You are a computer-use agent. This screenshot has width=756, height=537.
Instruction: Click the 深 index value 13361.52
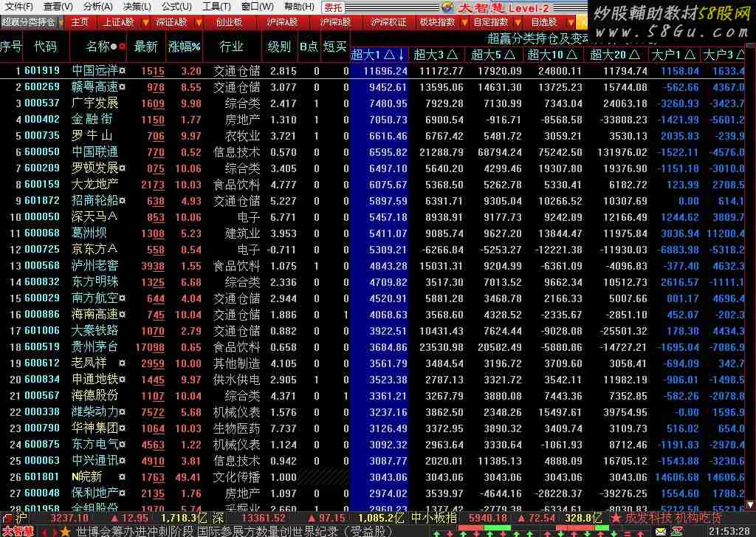pyautogui.click(x=264, y=519)
